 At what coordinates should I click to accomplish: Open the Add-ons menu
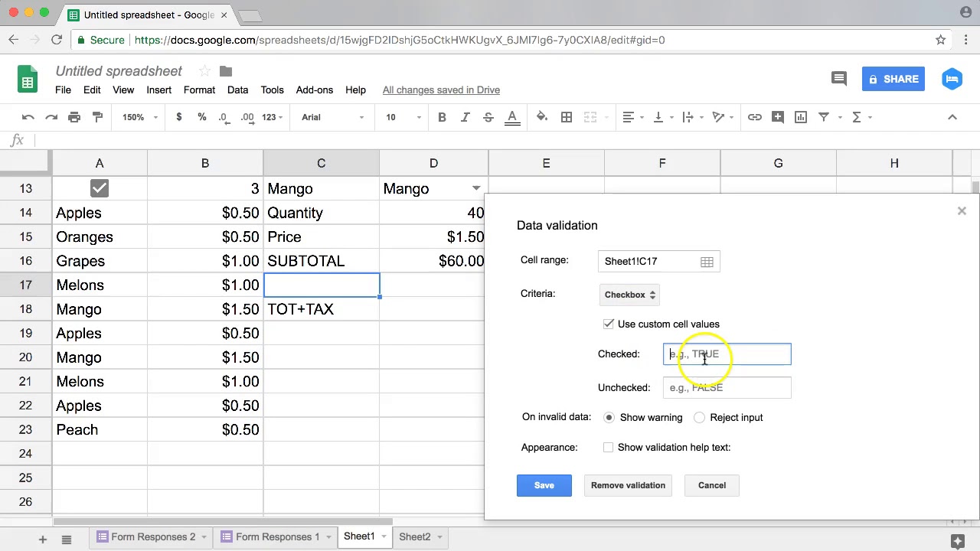click(x=315, y=90)
